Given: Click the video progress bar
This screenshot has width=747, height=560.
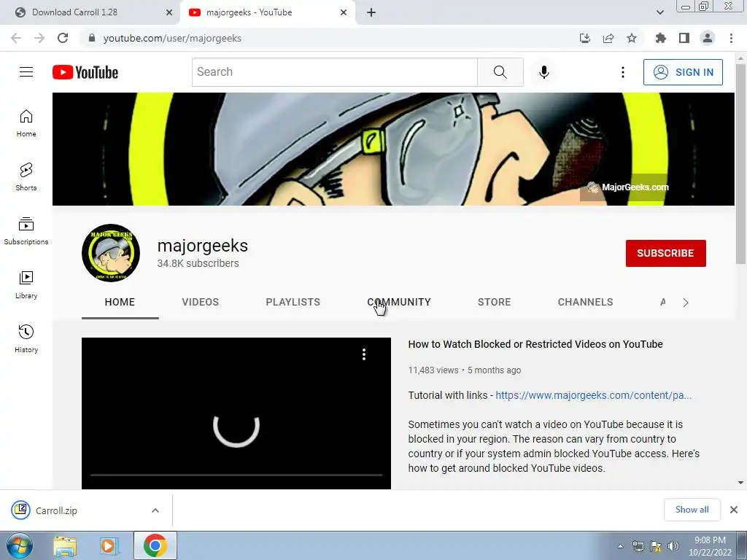Looking at the screenshot, I should pos(236,475).
